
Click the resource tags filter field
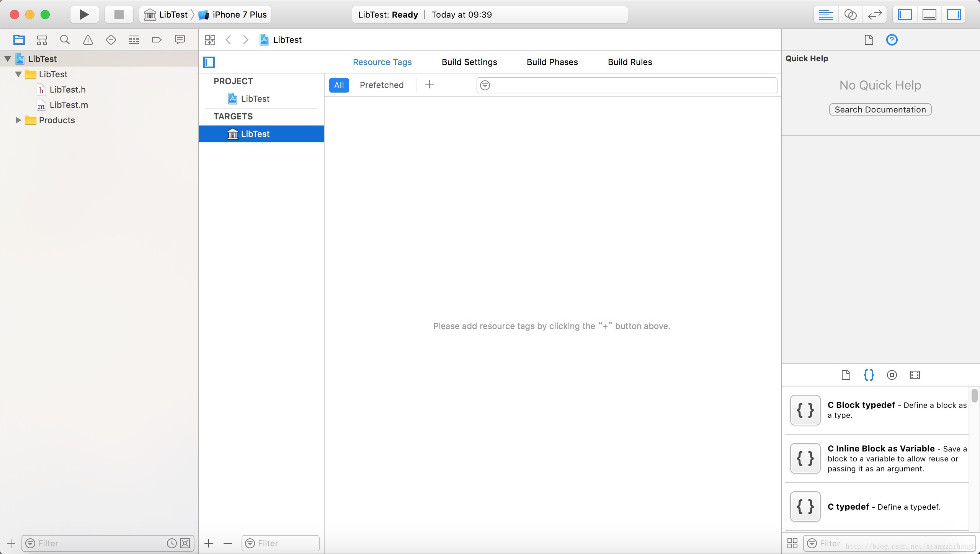[x=627, y=85]
